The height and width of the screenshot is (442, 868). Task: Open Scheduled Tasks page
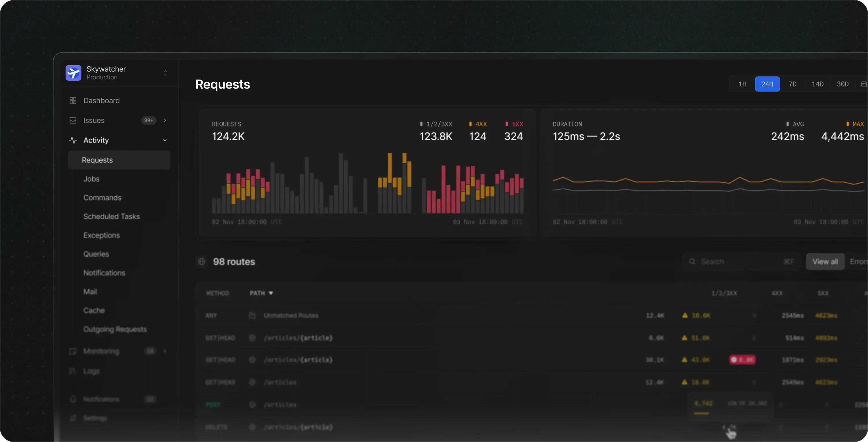point(111,217)
